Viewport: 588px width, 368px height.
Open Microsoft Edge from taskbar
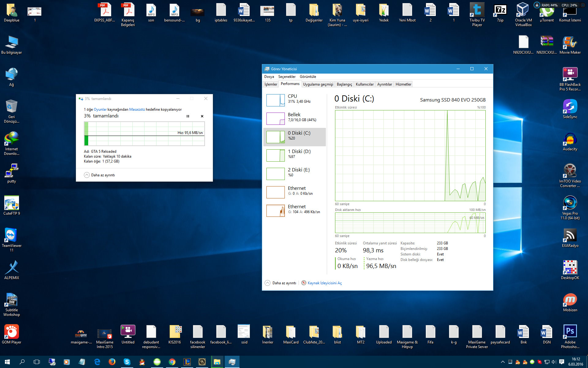(x=97, y=362)
